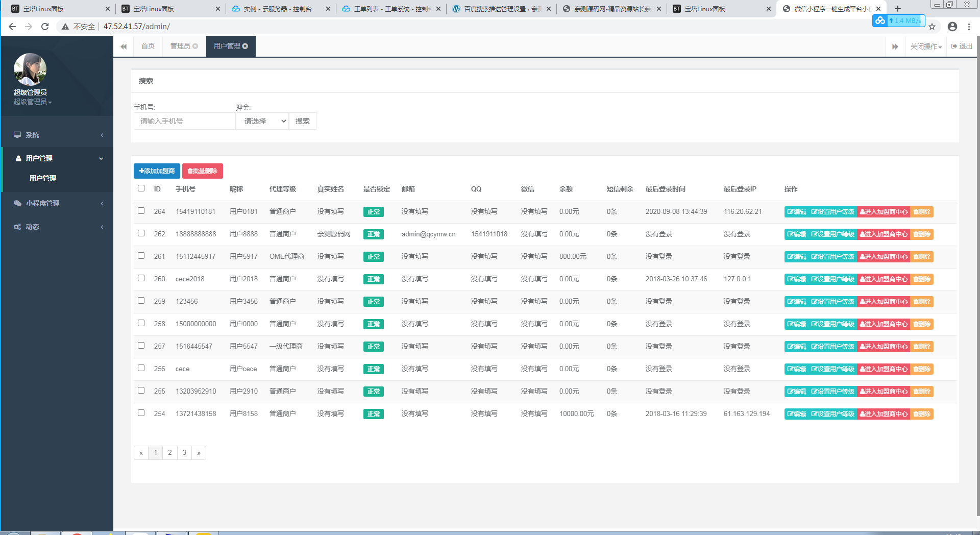Click the cloud upload speed extension icon
This screenshot has width=980, height=535.
point(880,20)
